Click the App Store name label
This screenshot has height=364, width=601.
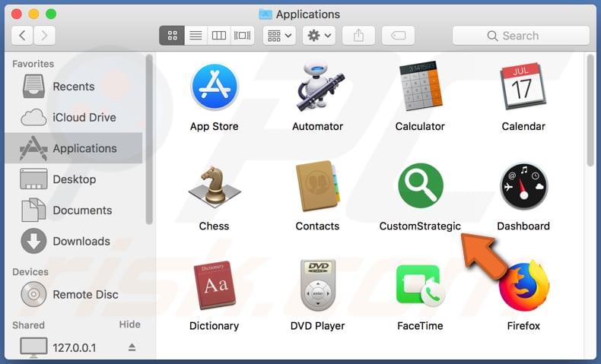[215, 126]
